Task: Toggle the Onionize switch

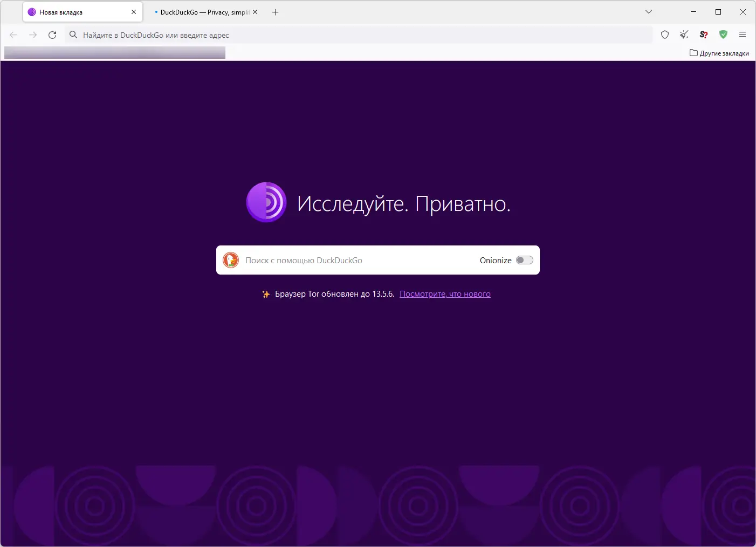Action: tap(525, 260)
